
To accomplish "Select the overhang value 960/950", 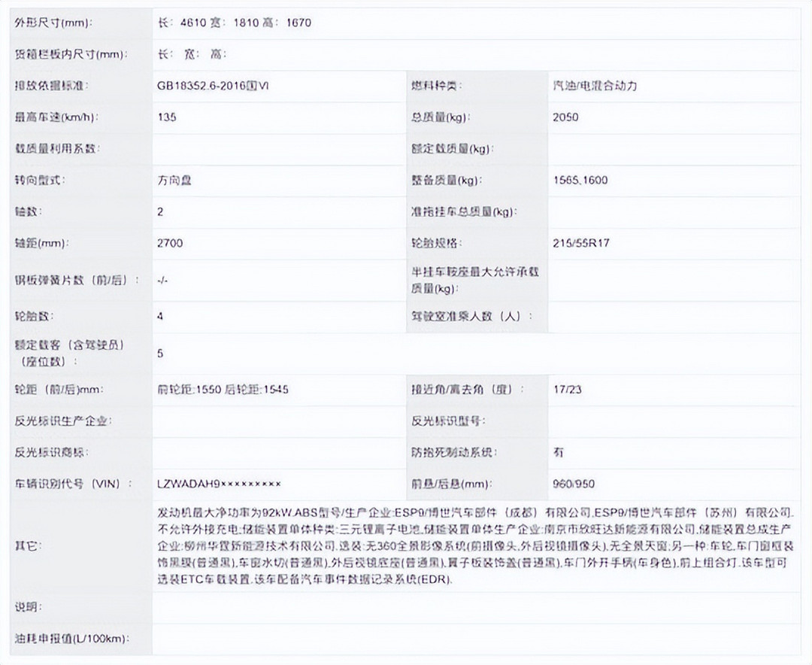I will click(574, 484).
